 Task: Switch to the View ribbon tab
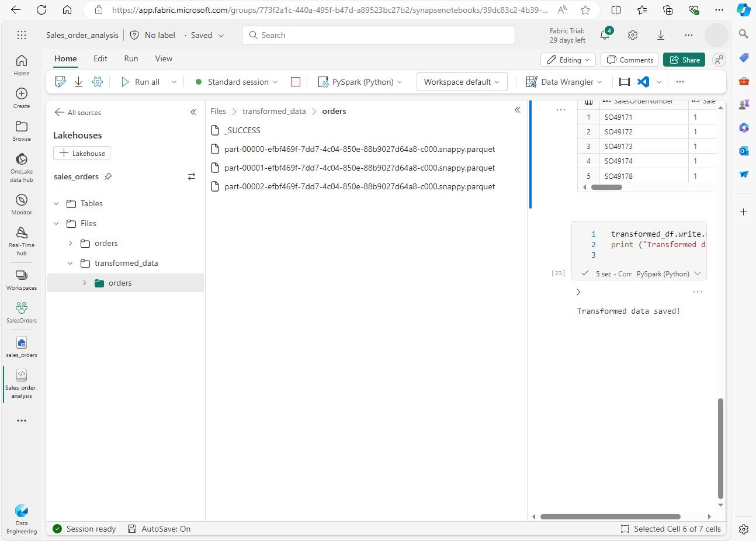pos(164,58)
